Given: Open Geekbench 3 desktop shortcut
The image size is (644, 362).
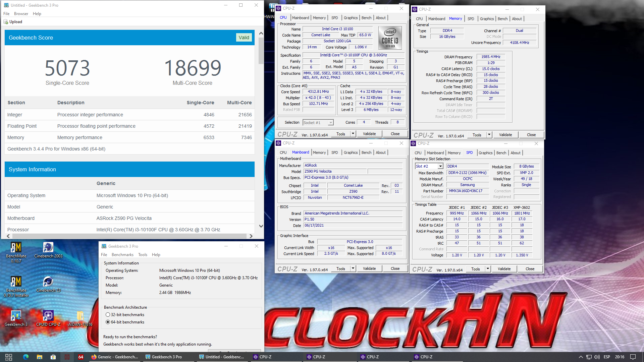Looking at the screenshot, I should (16, 318).
